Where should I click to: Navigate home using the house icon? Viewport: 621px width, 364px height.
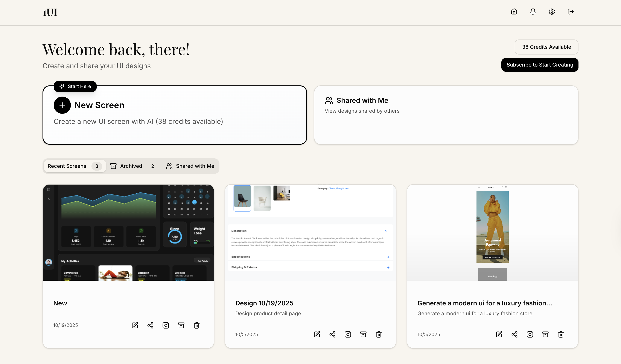pyautogui.click(x=514, y=12)
